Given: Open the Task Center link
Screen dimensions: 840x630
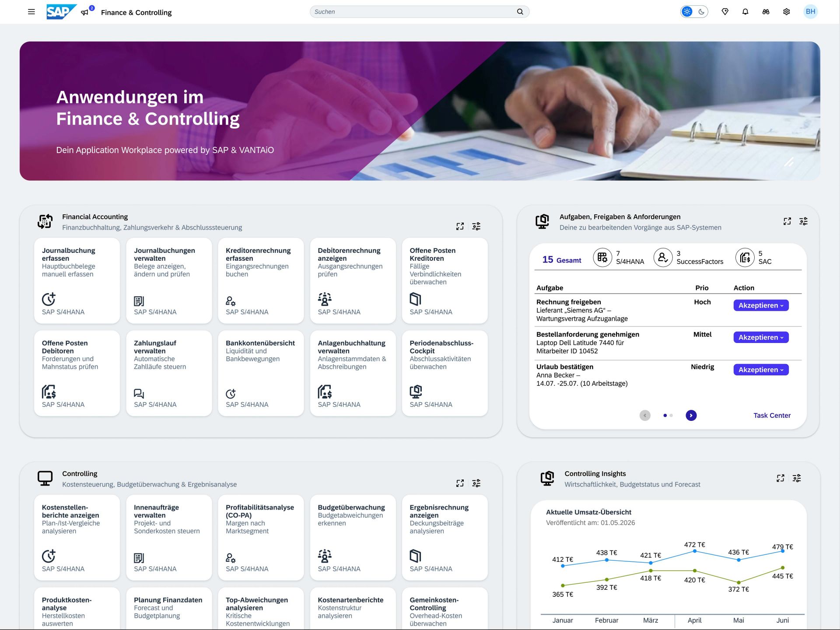Looking at the screenshot, I should pos(772,415).
